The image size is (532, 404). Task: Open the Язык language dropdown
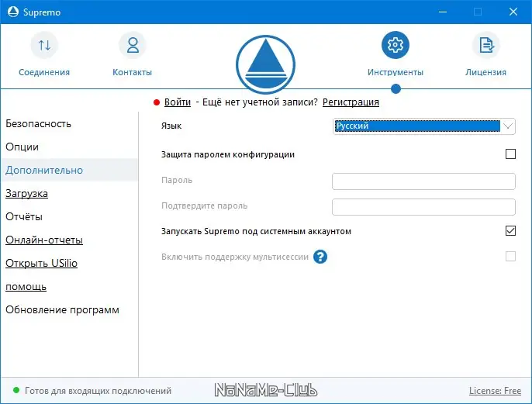423,126
